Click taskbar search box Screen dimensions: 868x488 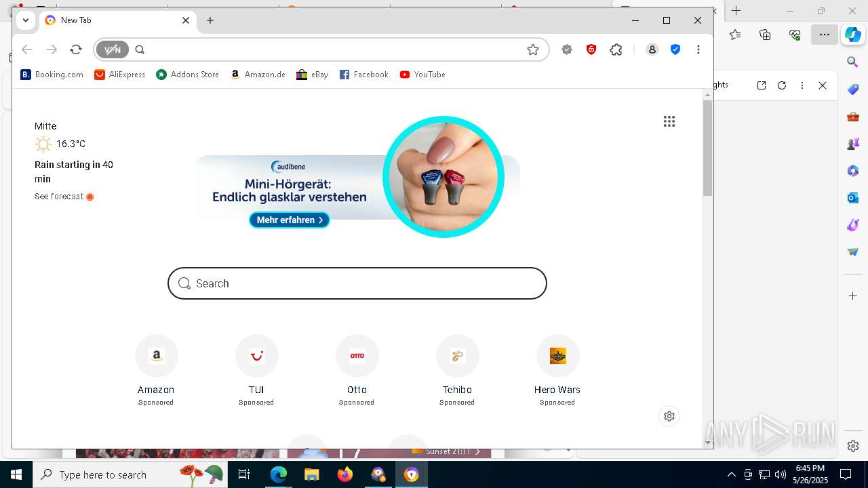[130, 474]
